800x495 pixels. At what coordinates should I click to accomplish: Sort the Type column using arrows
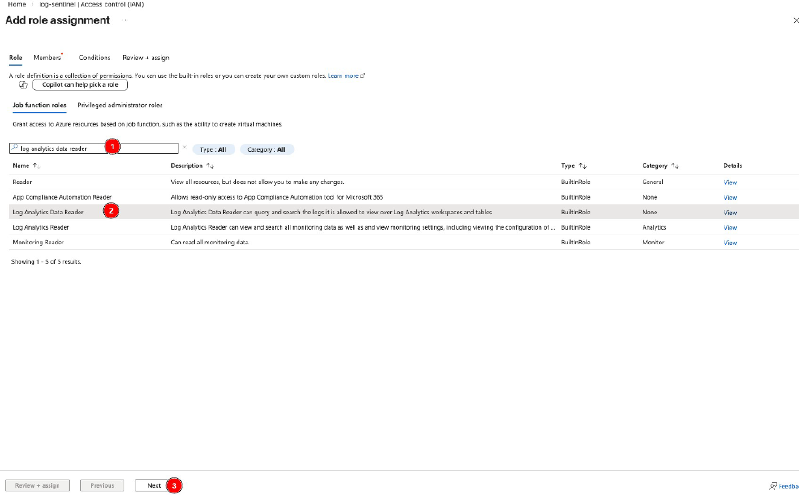583,165
